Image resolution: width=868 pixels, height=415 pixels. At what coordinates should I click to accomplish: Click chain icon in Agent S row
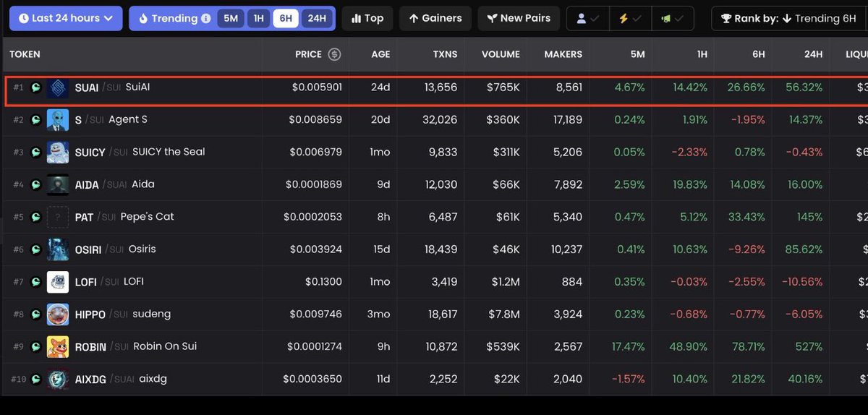(36, 120)
